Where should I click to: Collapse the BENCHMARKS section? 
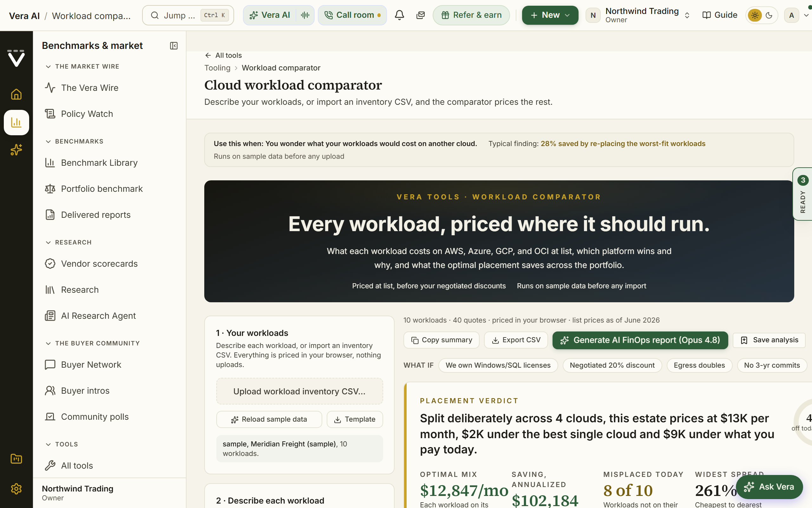point(74,142)
